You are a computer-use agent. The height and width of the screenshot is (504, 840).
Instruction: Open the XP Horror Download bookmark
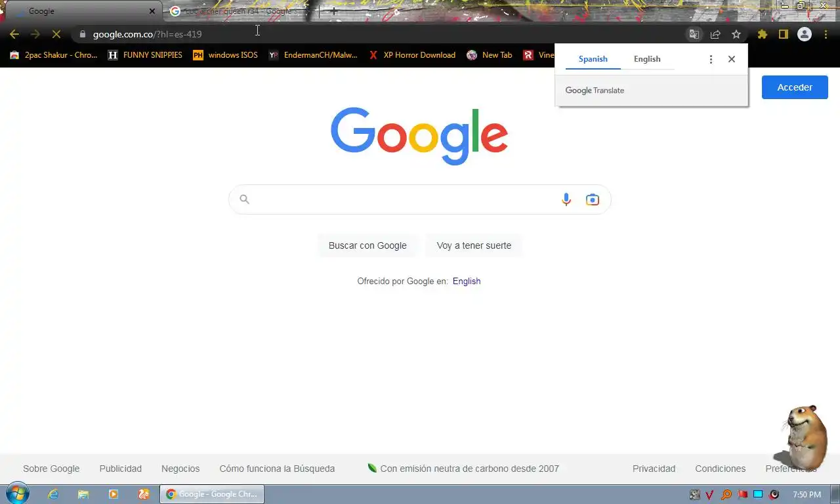pos(411,55)
